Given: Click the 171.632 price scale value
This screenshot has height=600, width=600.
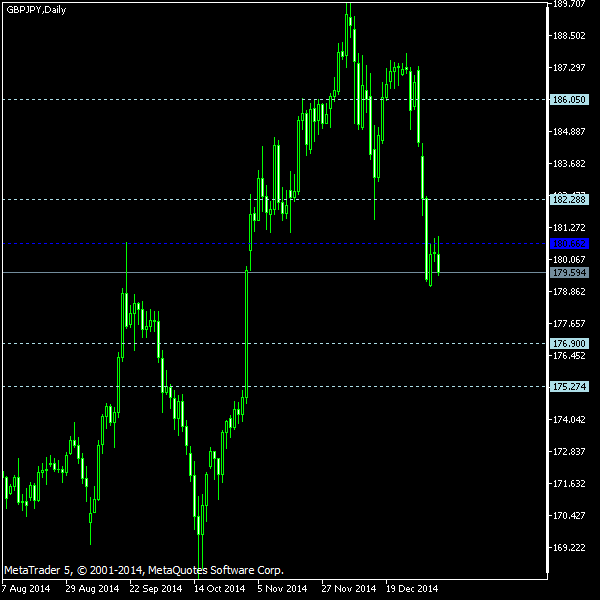Looking at the screenshot, I should 569,484.
